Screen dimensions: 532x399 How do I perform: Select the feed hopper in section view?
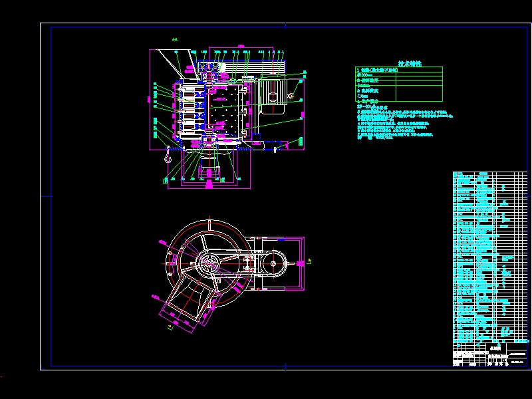(177, 64)
